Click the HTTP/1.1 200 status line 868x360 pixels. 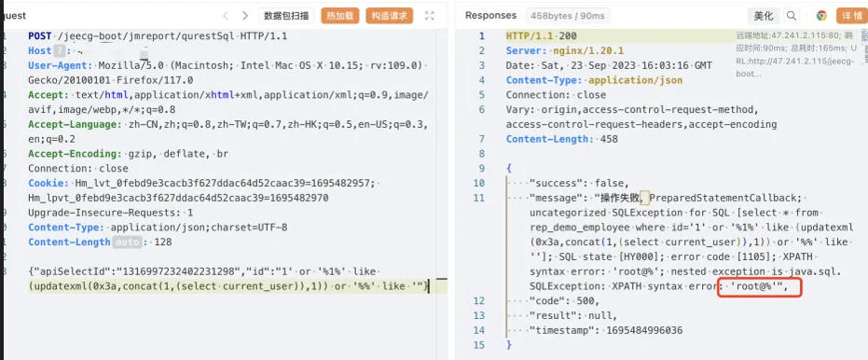542,36
